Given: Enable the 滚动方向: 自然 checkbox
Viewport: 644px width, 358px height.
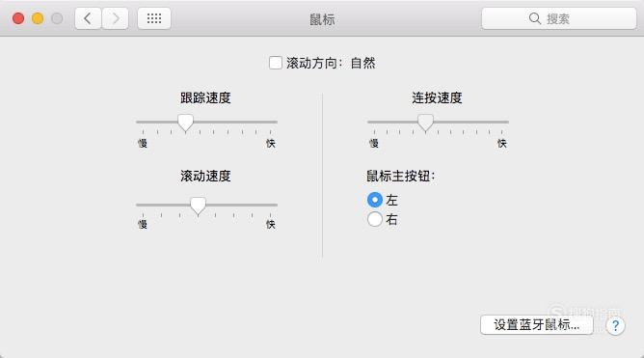Looking at the screenshot, I should click(x=276, y=63).
